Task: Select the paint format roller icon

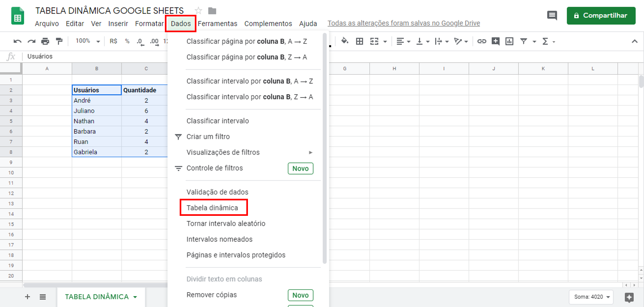Action: 59,41
